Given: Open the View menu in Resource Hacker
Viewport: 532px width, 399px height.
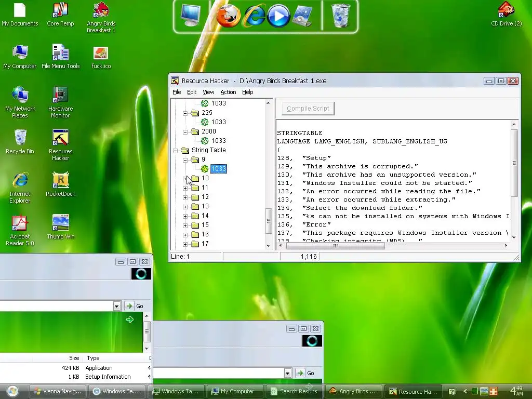Looking at the screenshot, I should (208, 92).
